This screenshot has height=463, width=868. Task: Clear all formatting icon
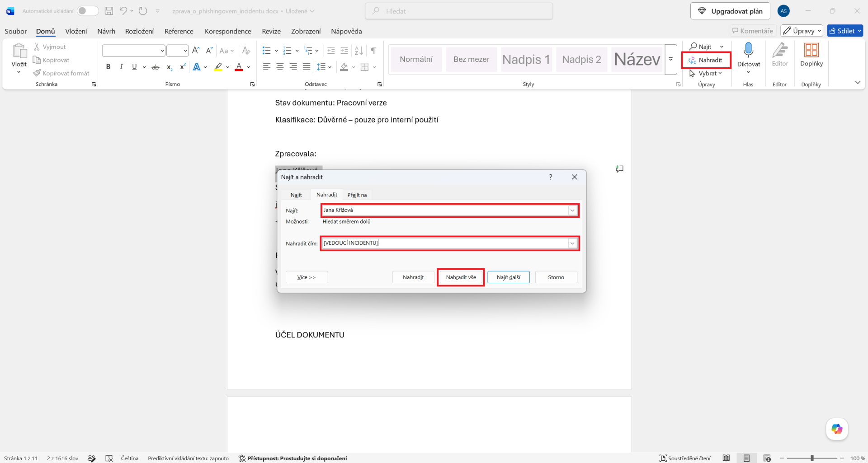point(246,50)
